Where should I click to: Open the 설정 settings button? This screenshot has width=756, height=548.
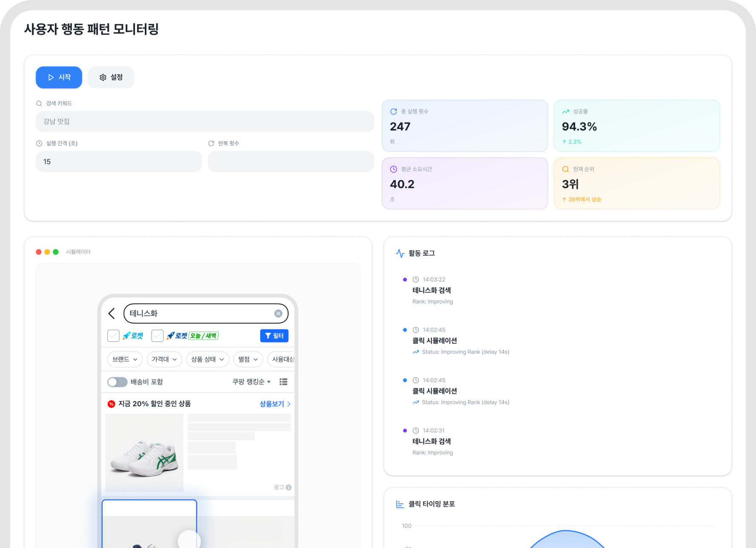click(x=111, y=77)
